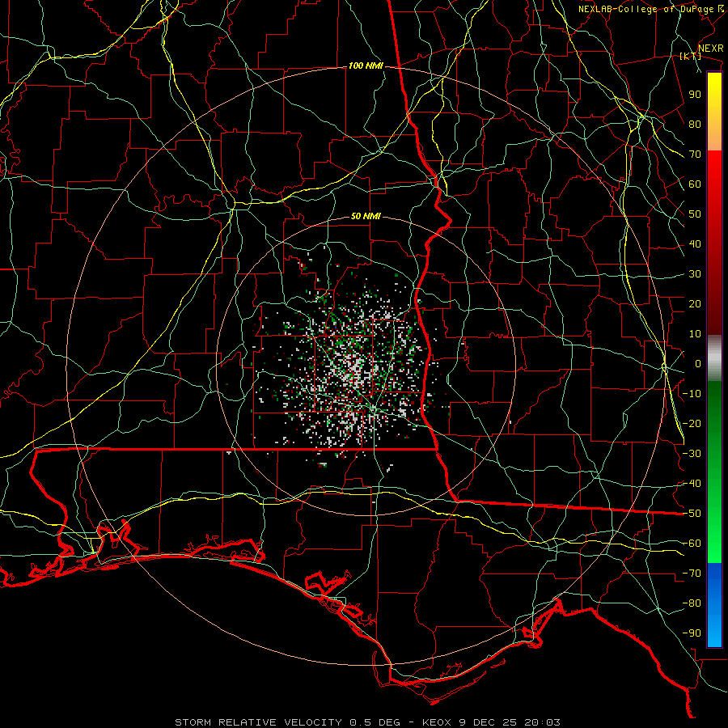Click the -70 value on the legend
728x728 pixels.
692,574
